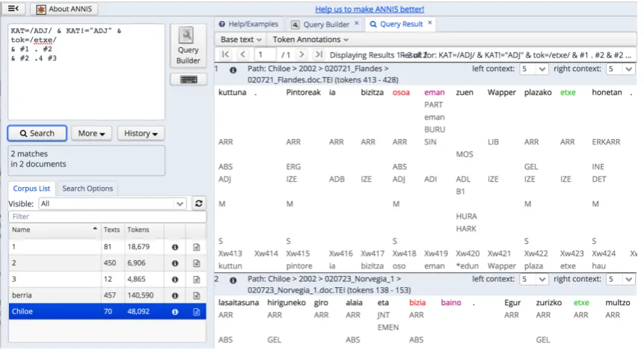The width and height of the screenshot is (644, 353).
Task: Change right context for result 1
Action: (621, 69)
